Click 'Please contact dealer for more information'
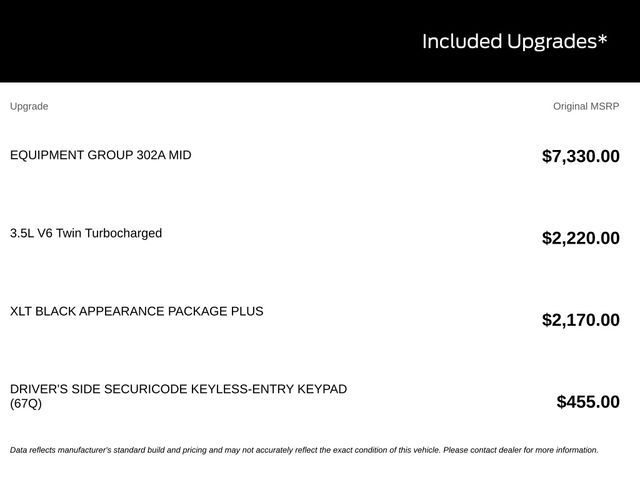Screen dimensions: 640x480 pyautogui.click(x=520, y=450)
